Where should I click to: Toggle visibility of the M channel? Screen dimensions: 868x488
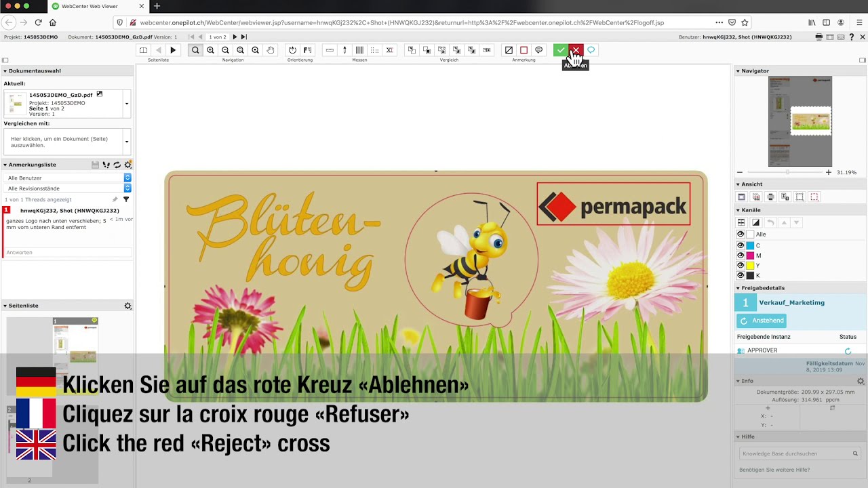(x=741, y=256)
